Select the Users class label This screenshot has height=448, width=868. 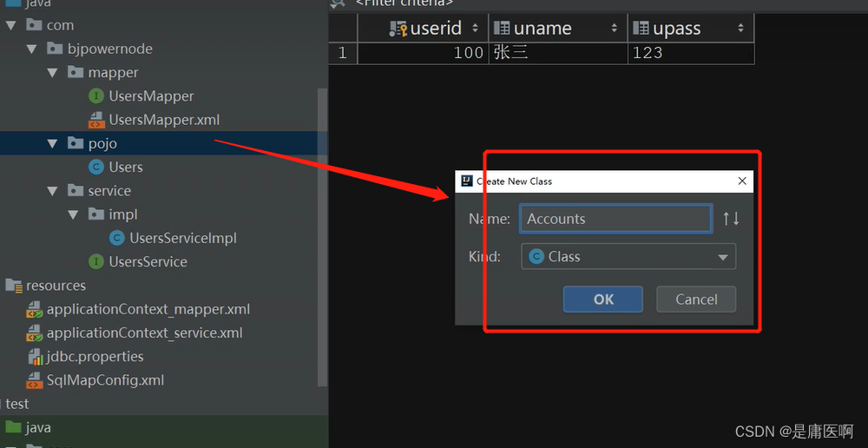[x=126, y=168]
